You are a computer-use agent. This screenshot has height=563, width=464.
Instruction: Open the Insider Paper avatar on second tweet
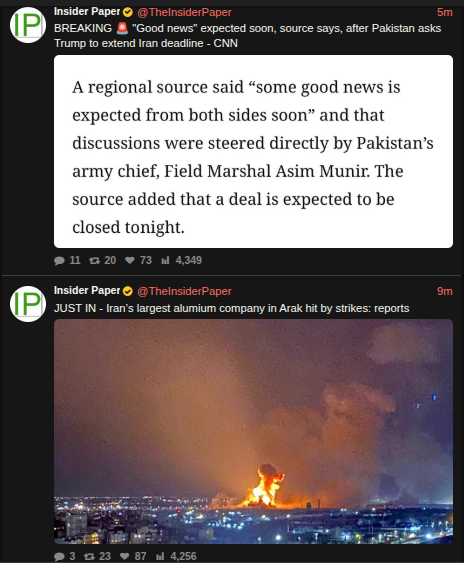point(28,304)
